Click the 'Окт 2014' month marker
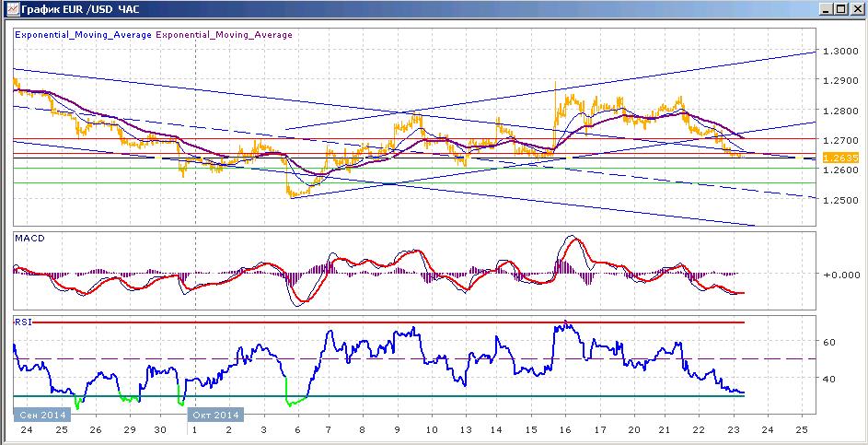 215,415
